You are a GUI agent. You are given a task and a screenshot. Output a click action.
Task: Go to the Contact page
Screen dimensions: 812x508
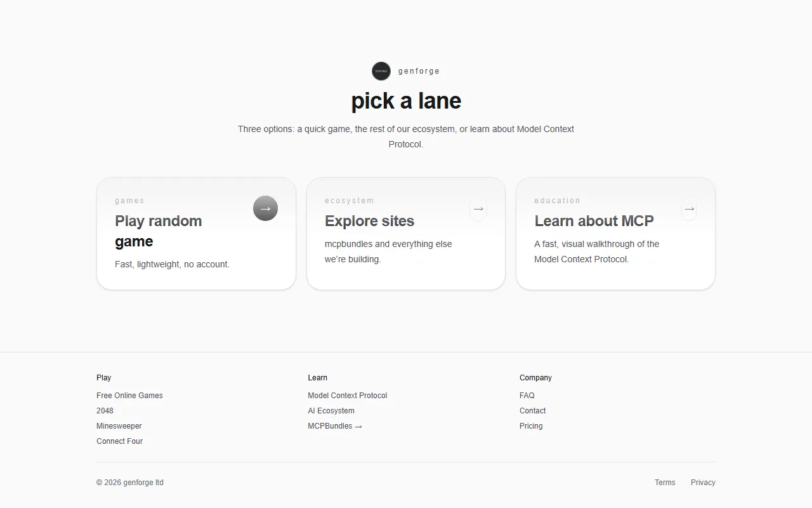click(532, 411)
